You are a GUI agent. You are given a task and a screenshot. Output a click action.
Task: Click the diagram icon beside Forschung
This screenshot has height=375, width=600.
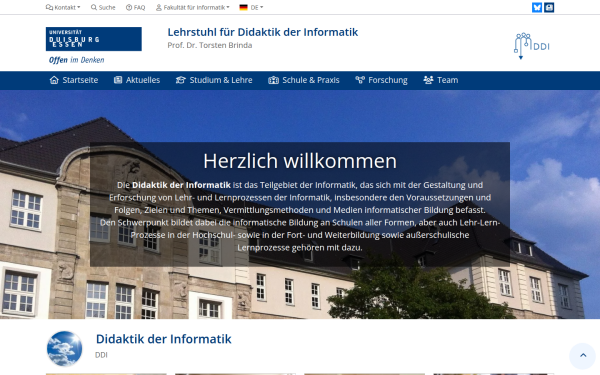[360, 80]
